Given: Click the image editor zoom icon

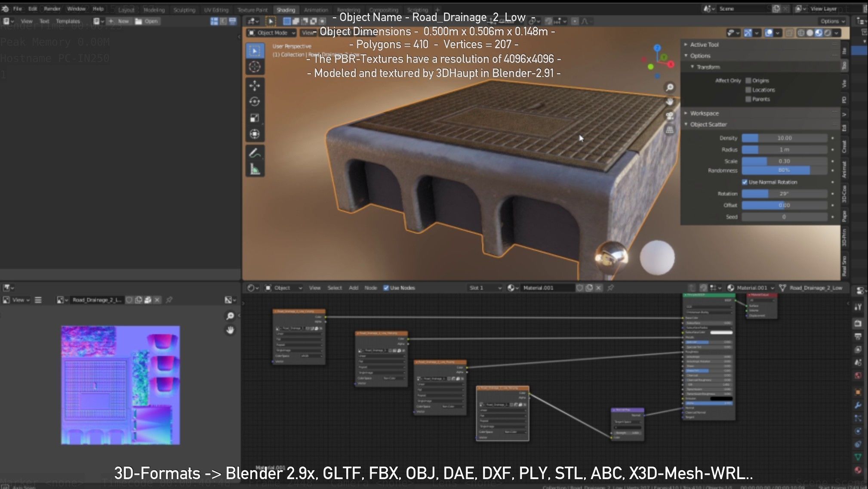Looking at the screenshot, I should click(230, 316).
